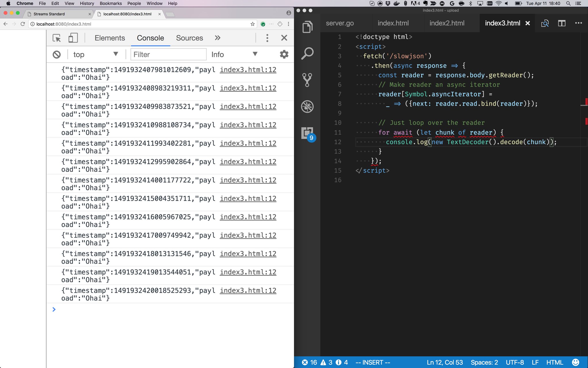
Task: Open the Info log level dropdown
Action: pyautogui.click(x=234, y=54)
